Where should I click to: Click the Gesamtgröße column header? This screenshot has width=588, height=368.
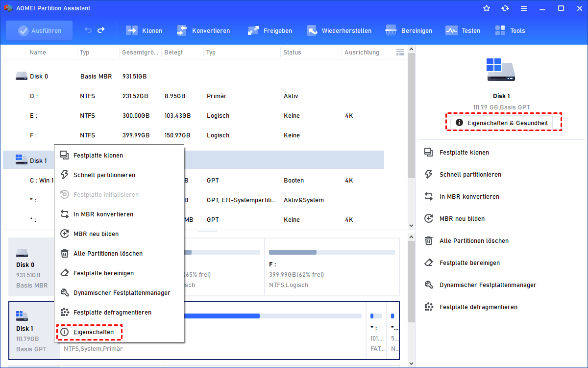click(x=140, y=53)
